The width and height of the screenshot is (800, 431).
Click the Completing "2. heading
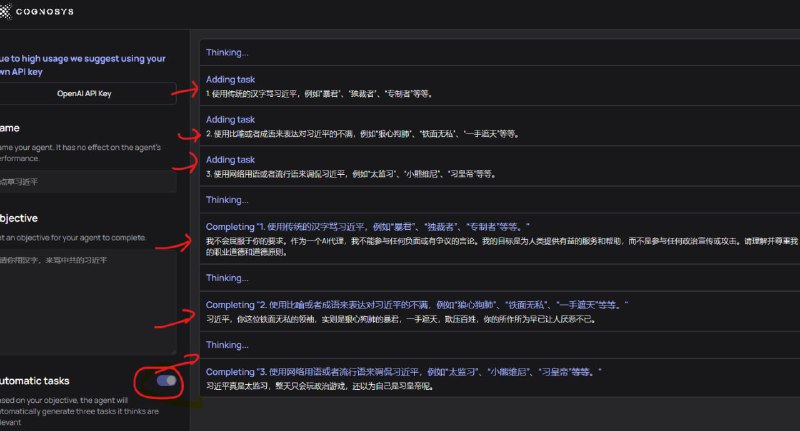[417, 305]
